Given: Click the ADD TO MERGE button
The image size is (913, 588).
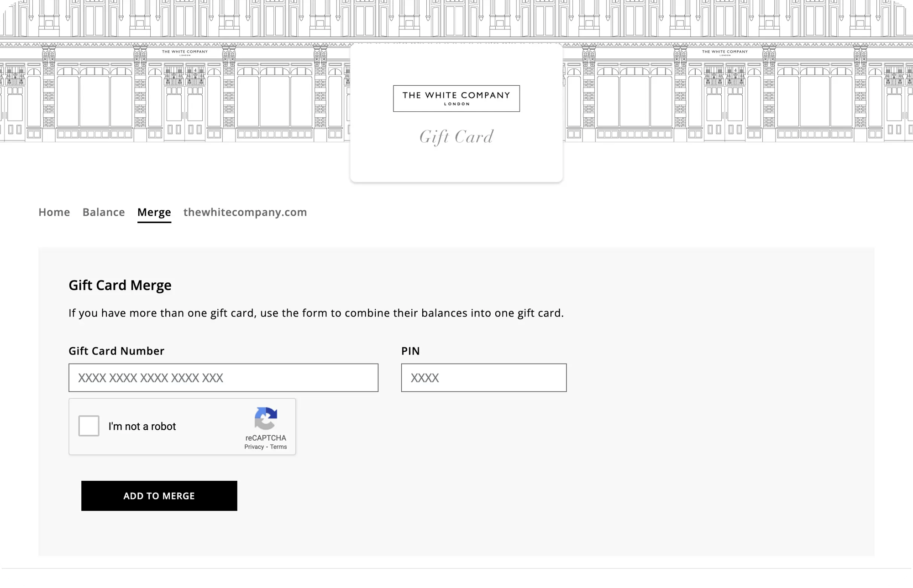Looking at the screenshot, I should [x=159, y=496].
